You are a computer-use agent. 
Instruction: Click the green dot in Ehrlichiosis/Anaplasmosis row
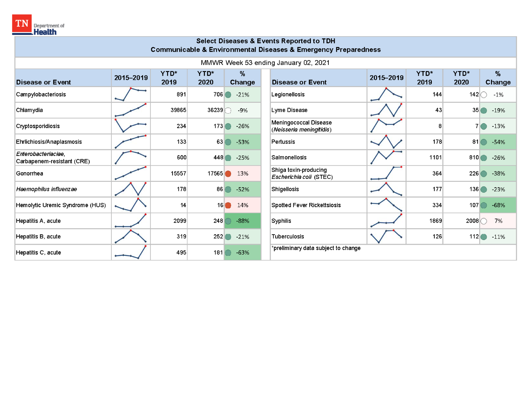228,142
